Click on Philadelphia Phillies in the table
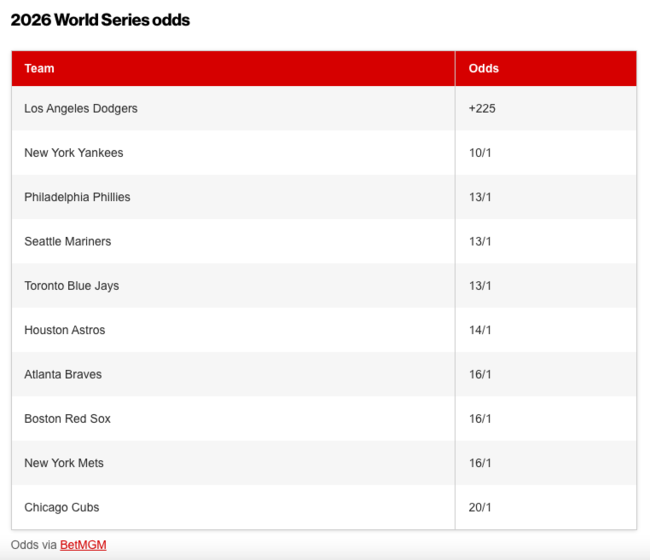 click(77, 197)
